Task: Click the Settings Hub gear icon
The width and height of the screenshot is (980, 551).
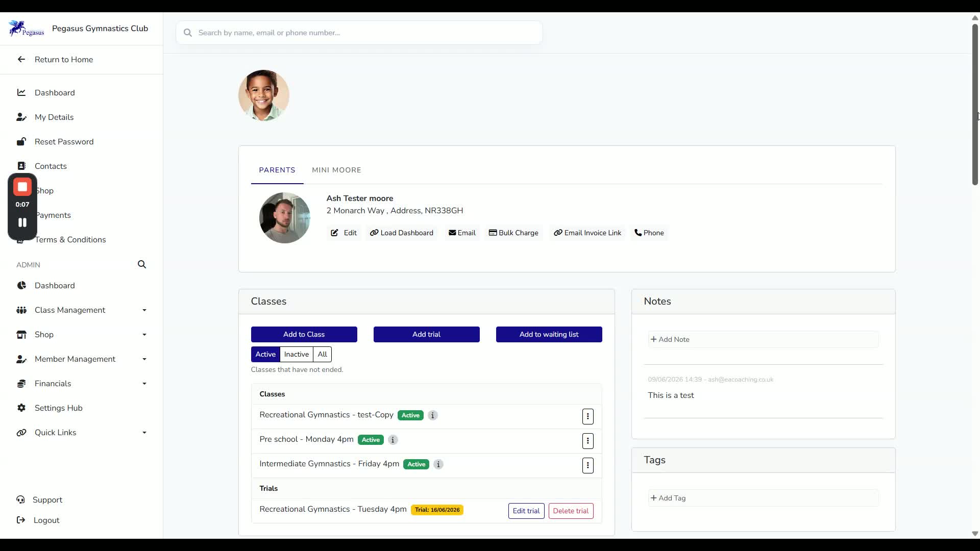Action: [x=21, y=408]
